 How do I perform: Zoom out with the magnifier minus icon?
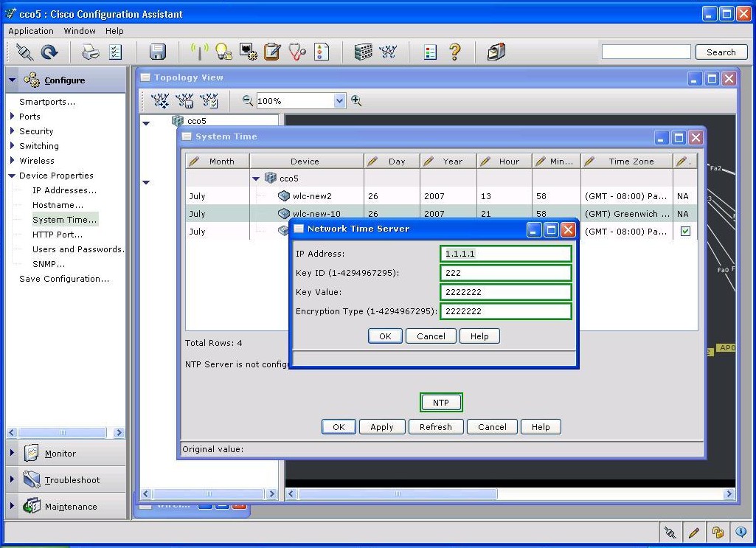pyautogui.click(x=247, y=100)
